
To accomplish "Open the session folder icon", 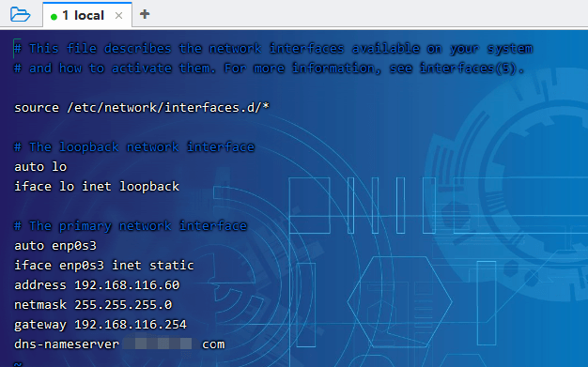I will pyautogui.click(x=20, y=15).
